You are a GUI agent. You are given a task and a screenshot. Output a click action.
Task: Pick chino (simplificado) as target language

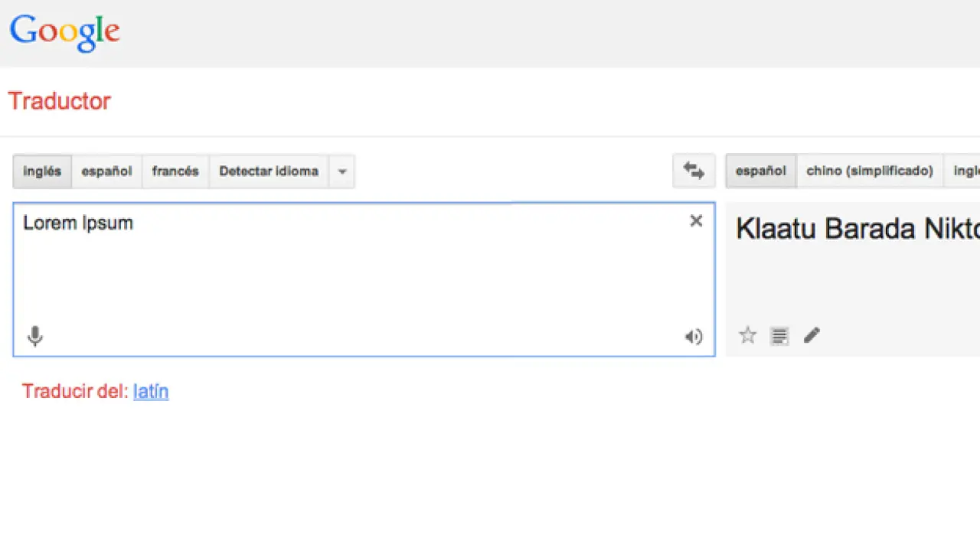pos(870,171)
